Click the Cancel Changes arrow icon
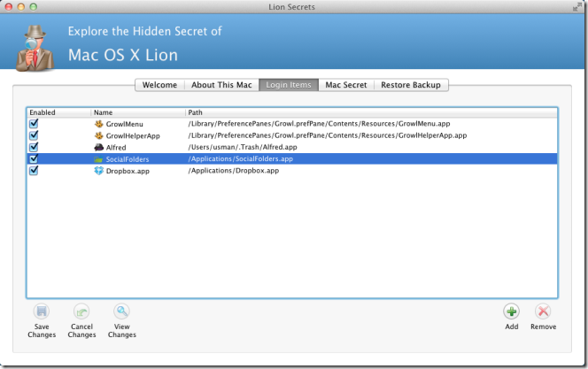 tap(81, 311)
